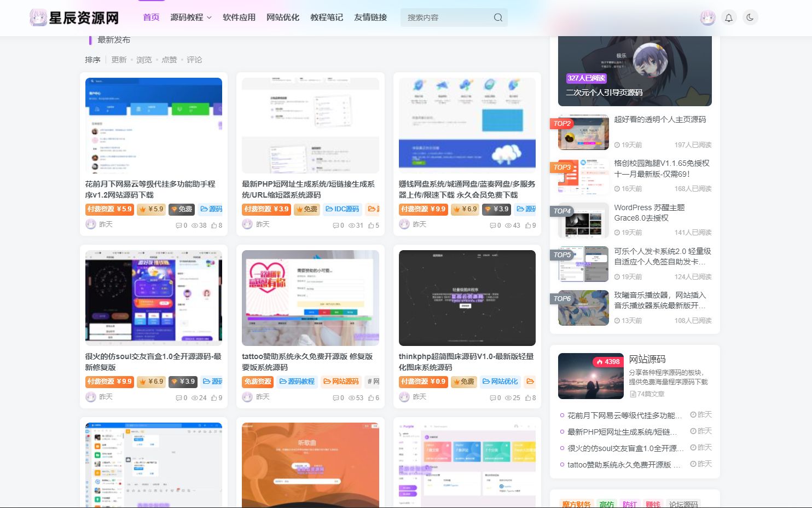This screenshot has width=812, height=508.
Task: Click like icon on tattoo赞助系统 post
Action: point(371,398)
